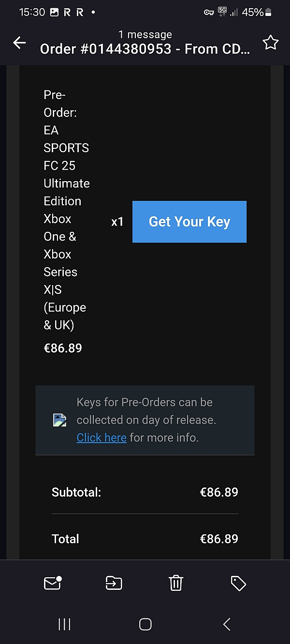Screen dimensions: 290x644
Task: Tap the back arrow in header
Action: (19, 43)
